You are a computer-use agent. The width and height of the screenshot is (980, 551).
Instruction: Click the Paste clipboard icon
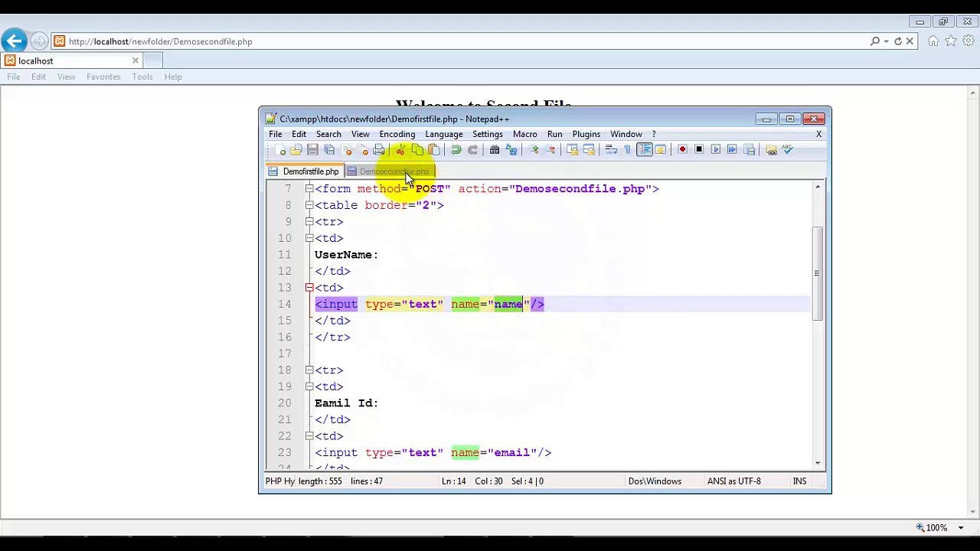click(x=434, y=150)
